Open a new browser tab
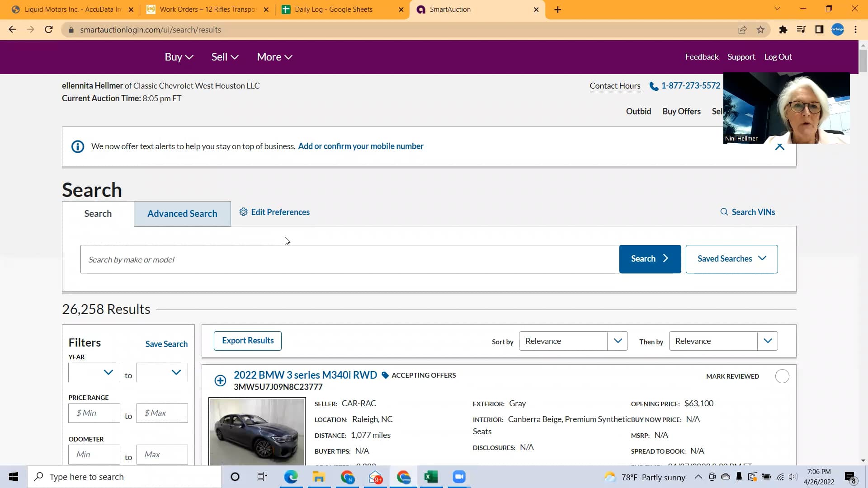 tap(558, 9)
